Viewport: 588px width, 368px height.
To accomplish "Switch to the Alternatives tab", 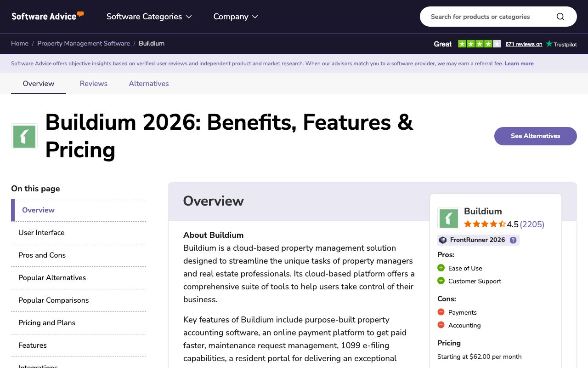I will tap(149, 83).
